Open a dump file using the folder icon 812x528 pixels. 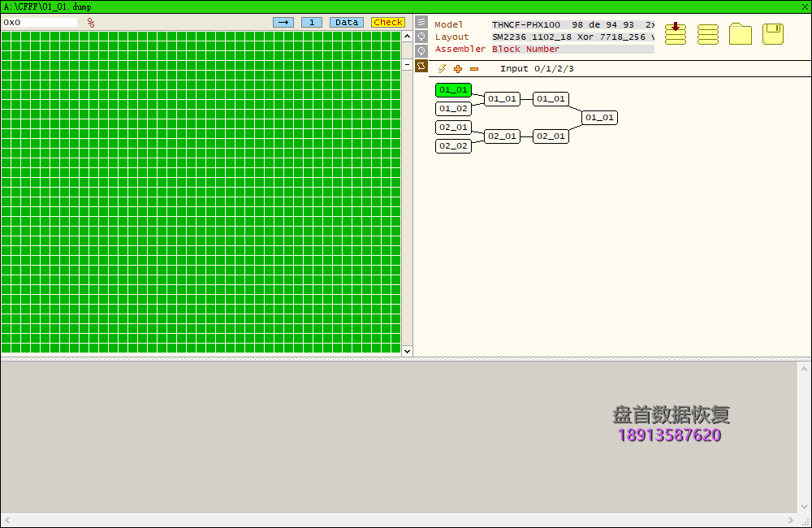(x=740, y=34)
